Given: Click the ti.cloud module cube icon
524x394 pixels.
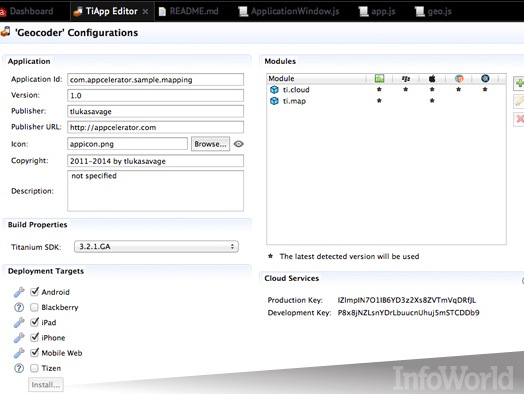Looking at the screenshot, I should tap(274, 90).
